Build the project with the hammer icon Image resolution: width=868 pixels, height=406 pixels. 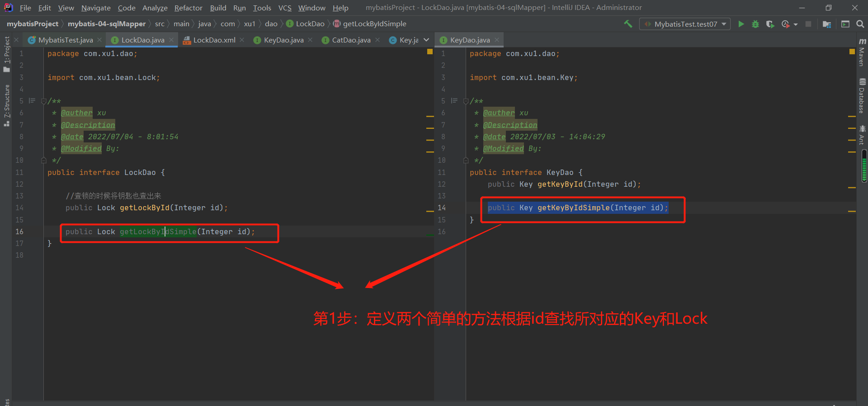[628, 24]
